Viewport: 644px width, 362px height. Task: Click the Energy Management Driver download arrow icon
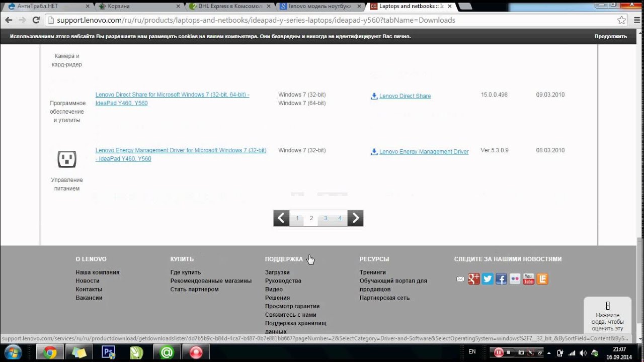point(374,152)
